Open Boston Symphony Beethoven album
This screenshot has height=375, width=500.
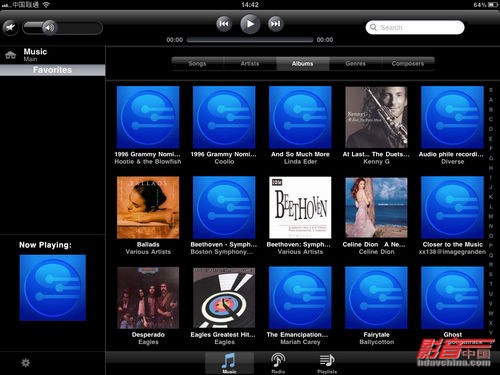224,207
